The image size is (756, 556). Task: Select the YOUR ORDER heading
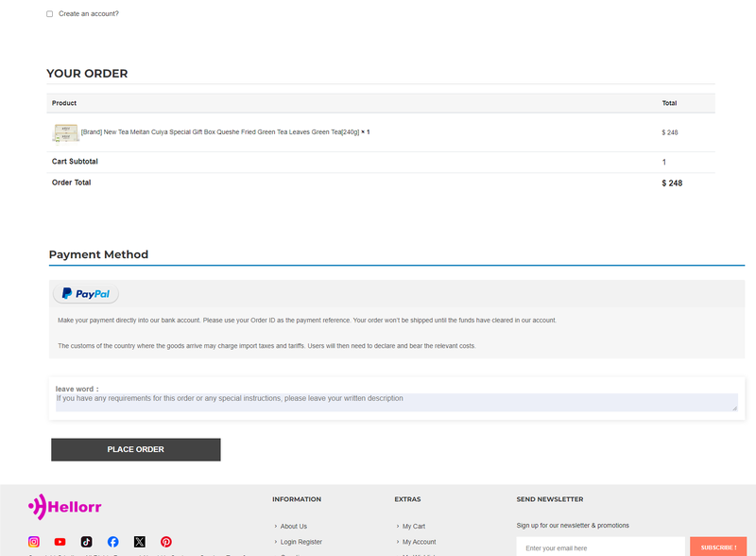(87, 74)
